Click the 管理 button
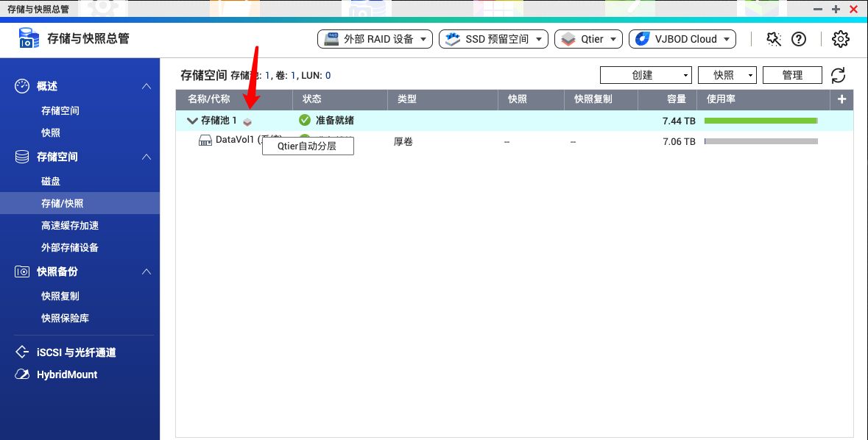This screenshot has height=440, width=868. click(x=792, y=75)
